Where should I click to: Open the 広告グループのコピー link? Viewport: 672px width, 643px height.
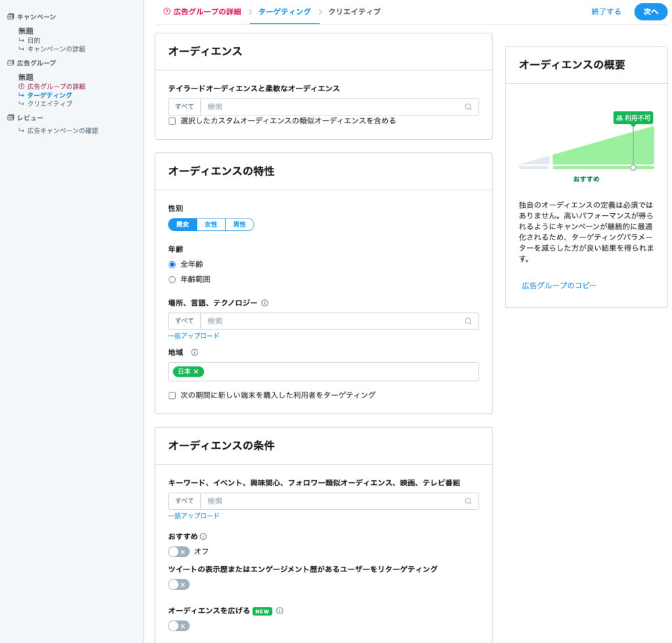pos(559,285)
